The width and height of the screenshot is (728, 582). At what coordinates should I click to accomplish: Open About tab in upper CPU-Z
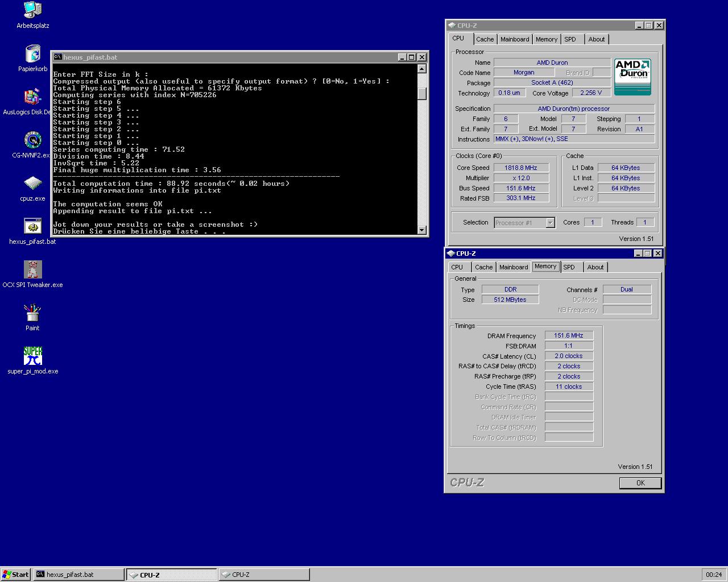(597, 39)
